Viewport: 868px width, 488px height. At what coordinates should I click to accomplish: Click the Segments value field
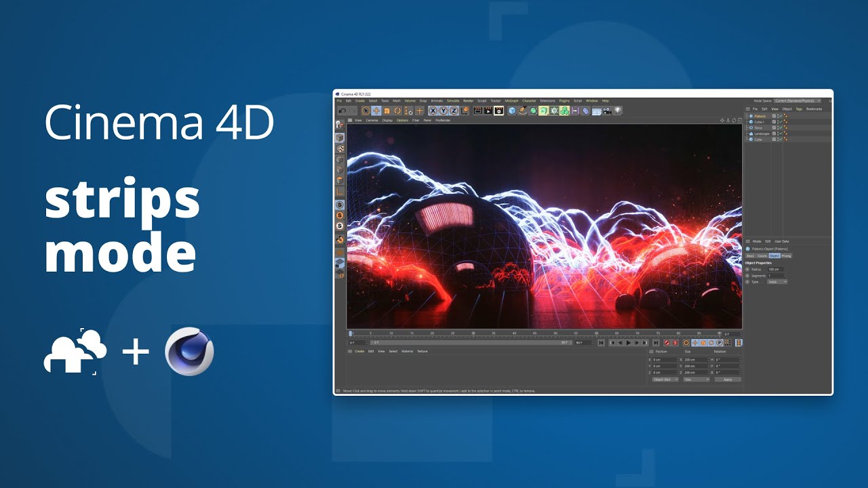(x=776, y=275)
